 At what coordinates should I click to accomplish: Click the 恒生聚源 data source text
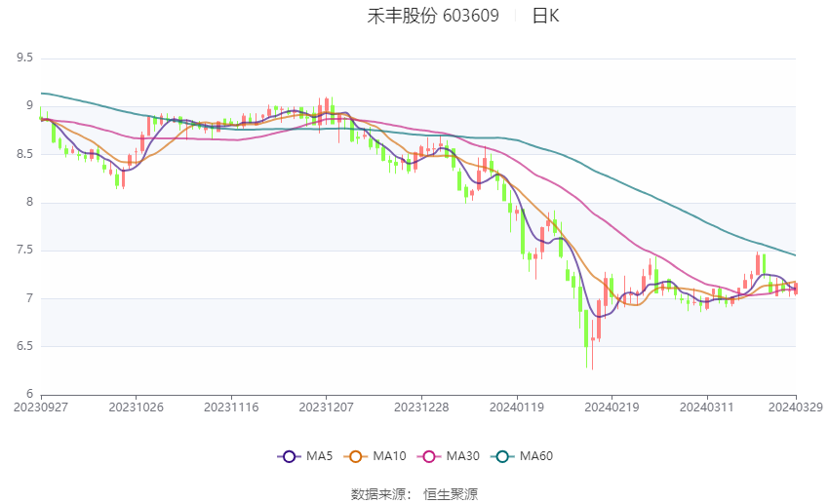tap(451, 494)
